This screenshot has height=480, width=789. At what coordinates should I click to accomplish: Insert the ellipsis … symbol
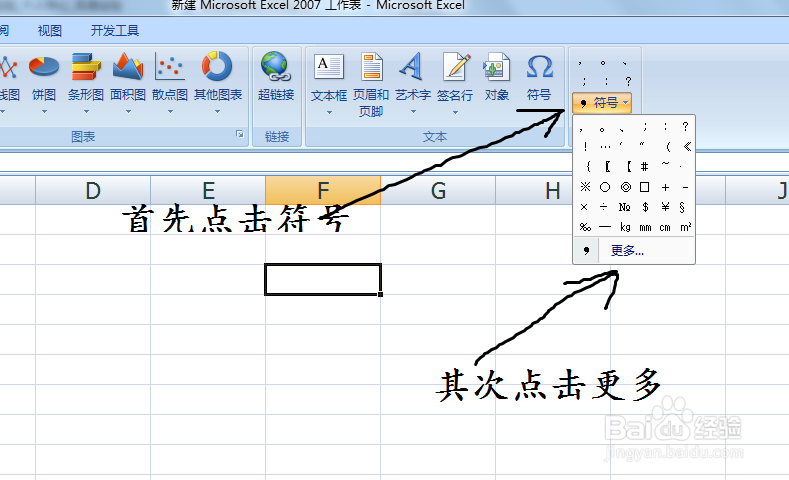tap(605, 147)
